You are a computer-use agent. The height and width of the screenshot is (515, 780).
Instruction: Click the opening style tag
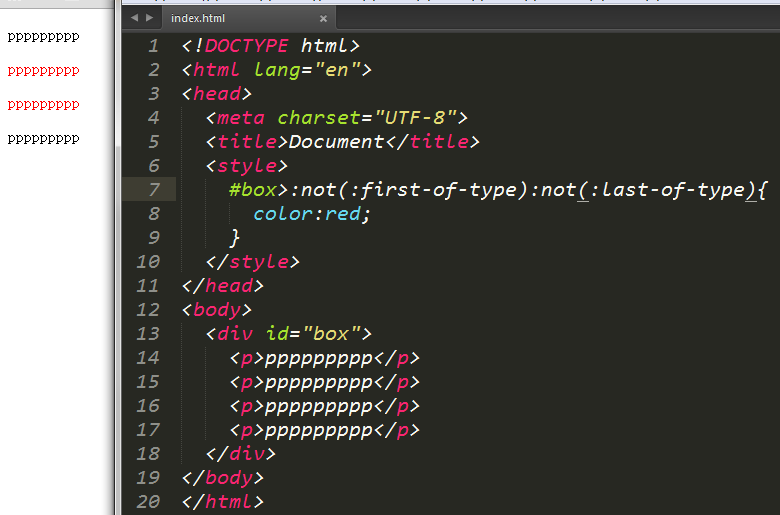[247, 166]
